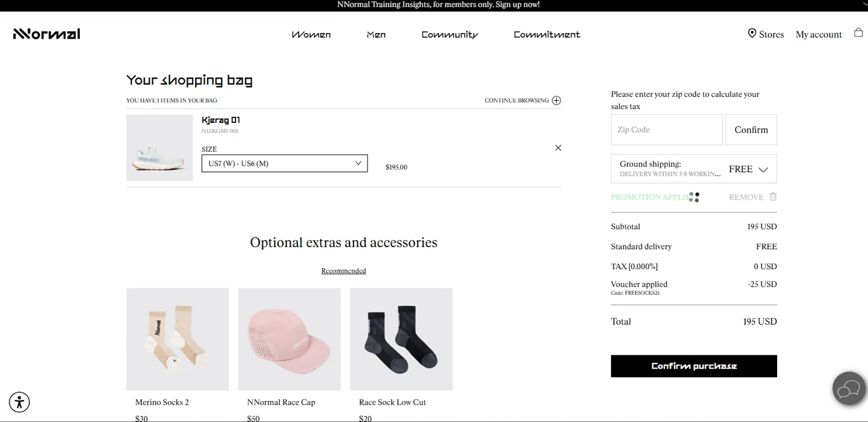
Task: Click the Training Insights sign-up banner
Action: tap(438, 5)
